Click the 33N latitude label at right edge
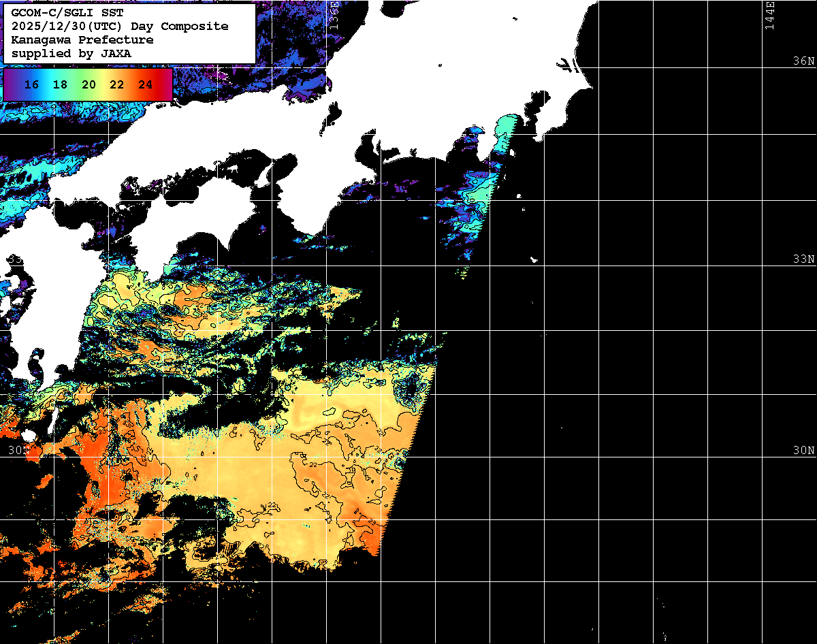Viewport: 817px width, 644px height. point(804,259)
